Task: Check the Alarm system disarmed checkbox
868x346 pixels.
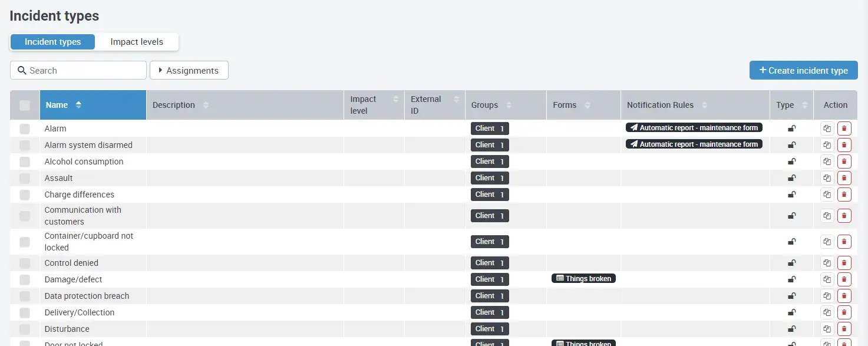Action: [x=25, y=145]
